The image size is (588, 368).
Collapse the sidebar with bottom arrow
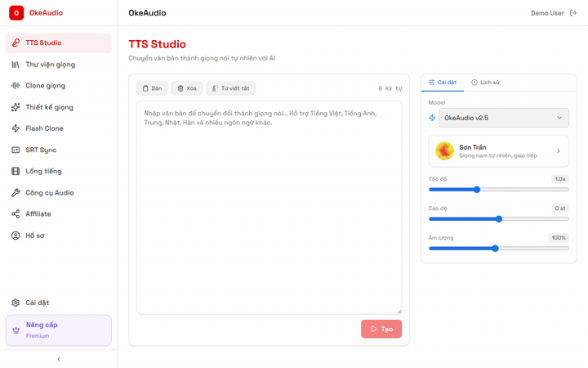click(59, 359)
